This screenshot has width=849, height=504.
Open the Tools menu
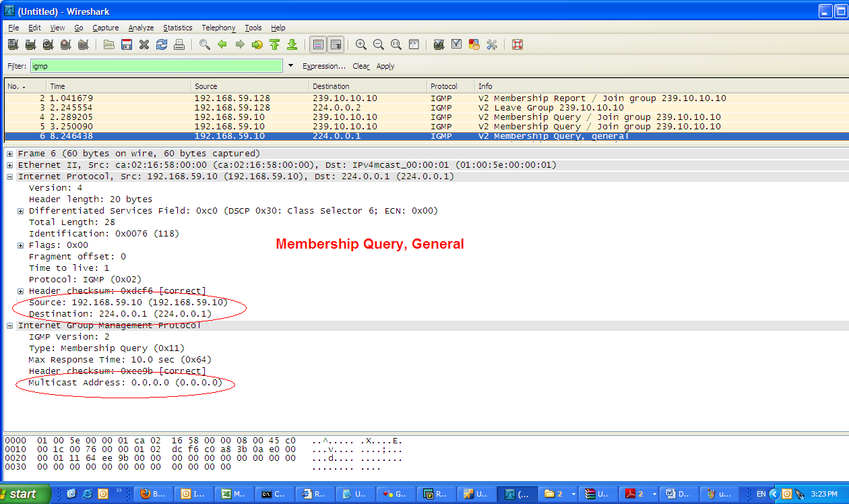click(253, 28)
